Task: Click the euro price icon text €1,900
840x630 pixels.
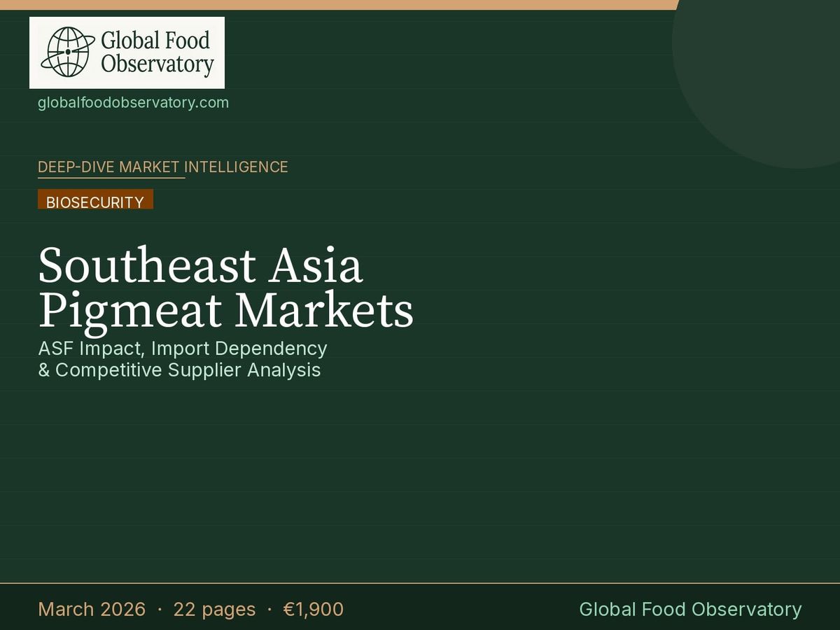Action: 314,610
